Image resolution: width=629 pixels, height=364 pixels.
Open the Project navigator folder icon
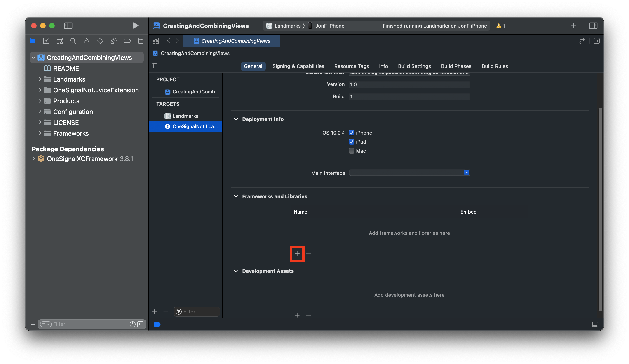(x=33, y=41)
